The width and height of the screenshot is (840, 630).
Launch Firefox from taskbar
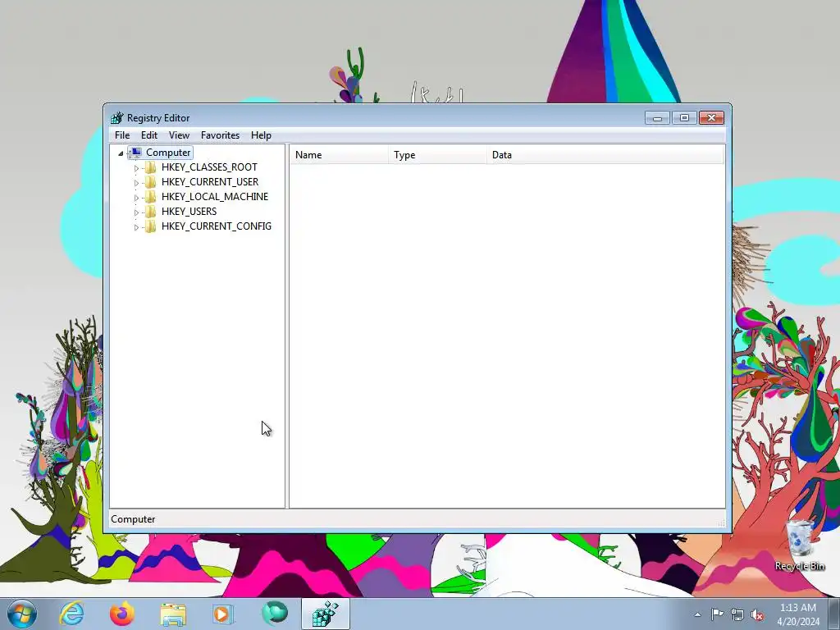tap(121, 614)
